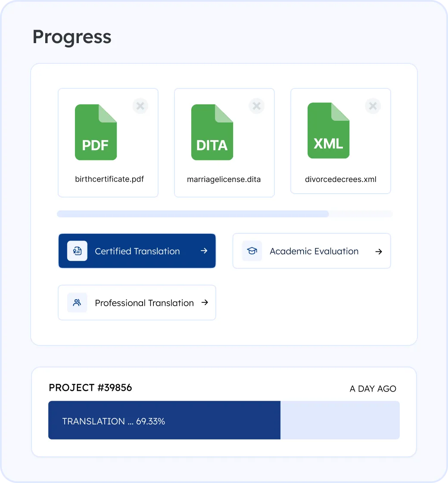Click arrow on Certified Translation button
Image resolution: width=448 pixels, height=483 pixels.
tap(204, 251)
